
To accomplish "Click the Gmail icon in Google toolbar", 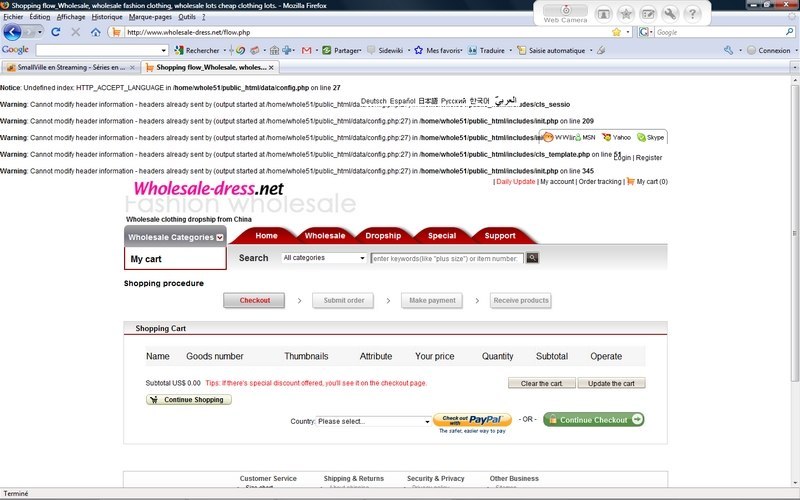I will (x=306, y=50).
